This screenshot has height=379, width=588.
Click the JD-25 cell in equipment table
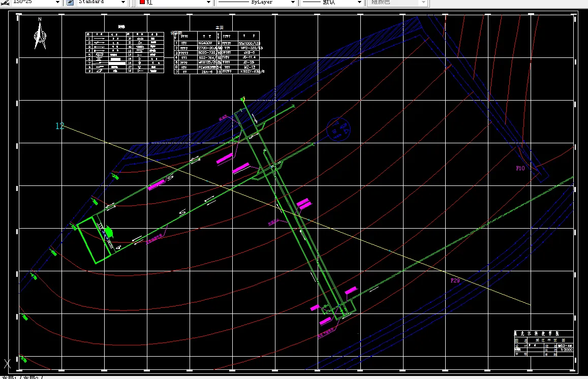tap(249, 62)
